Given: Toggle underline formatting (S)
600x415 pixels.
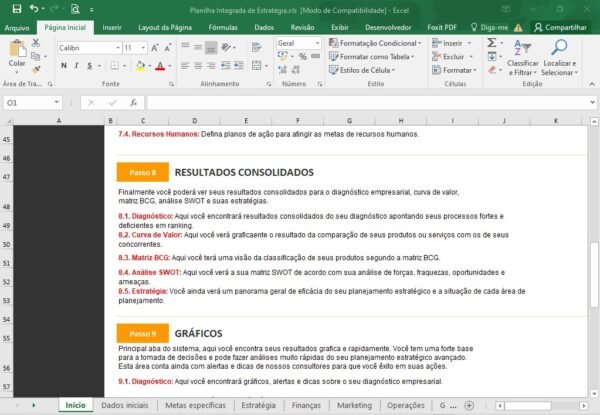Looking at the screenshot, I should tap(90, 66).
